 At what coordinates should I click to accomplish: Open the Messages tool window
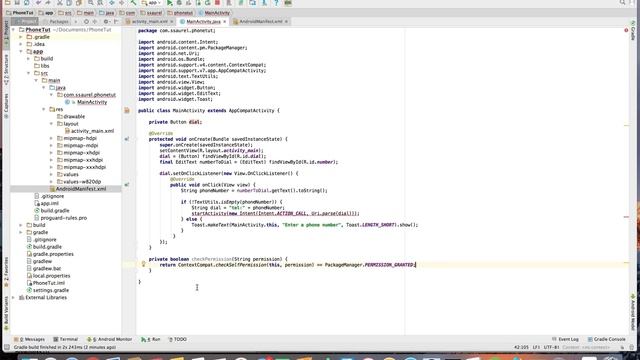[29, 339]
